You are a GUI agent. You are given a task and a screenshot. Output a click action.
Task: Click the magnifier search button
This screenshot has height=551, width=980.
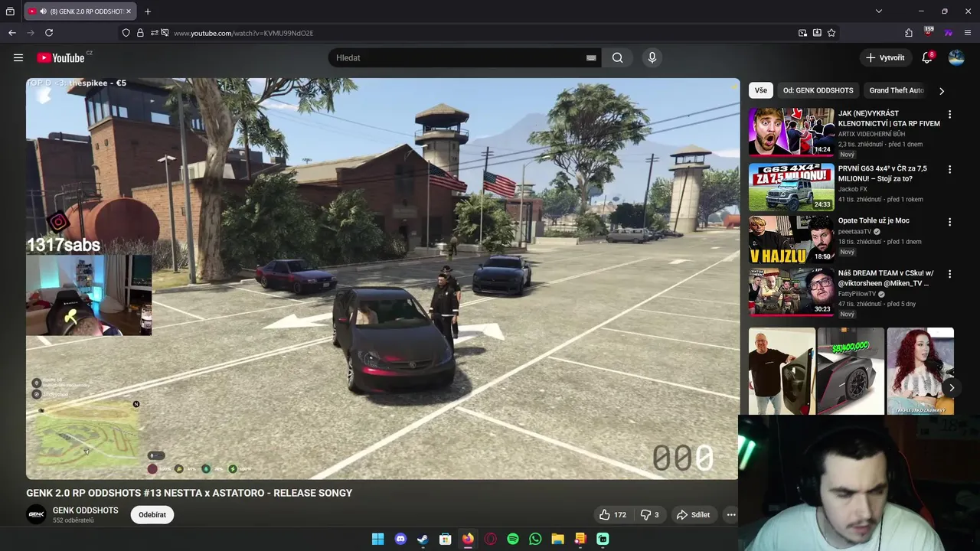click(x=618, y=57)
